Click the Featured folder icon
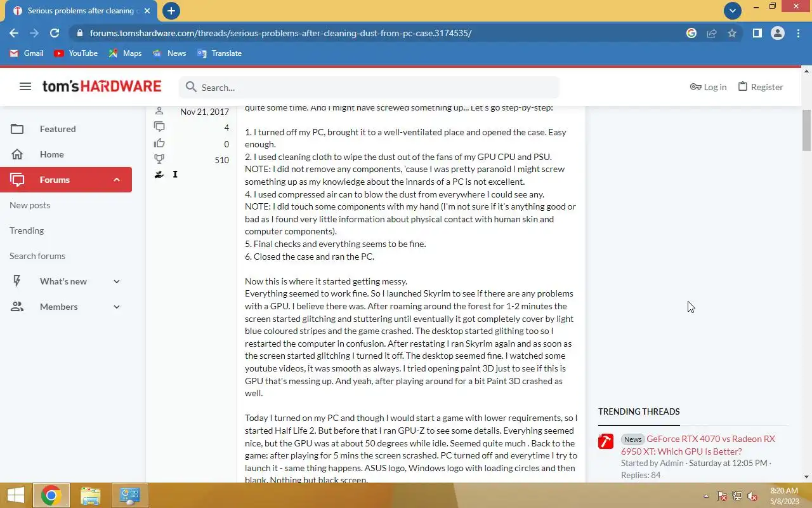 coord(17,129)
